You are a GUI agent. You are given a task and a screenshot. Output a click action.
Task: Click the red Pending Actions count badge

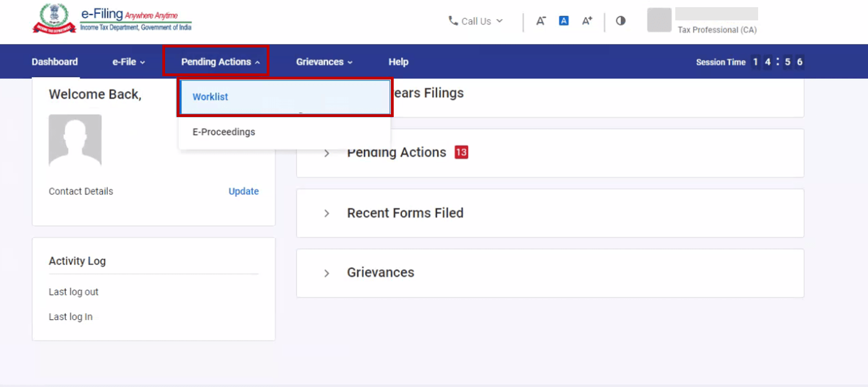[x=461, y=152]
